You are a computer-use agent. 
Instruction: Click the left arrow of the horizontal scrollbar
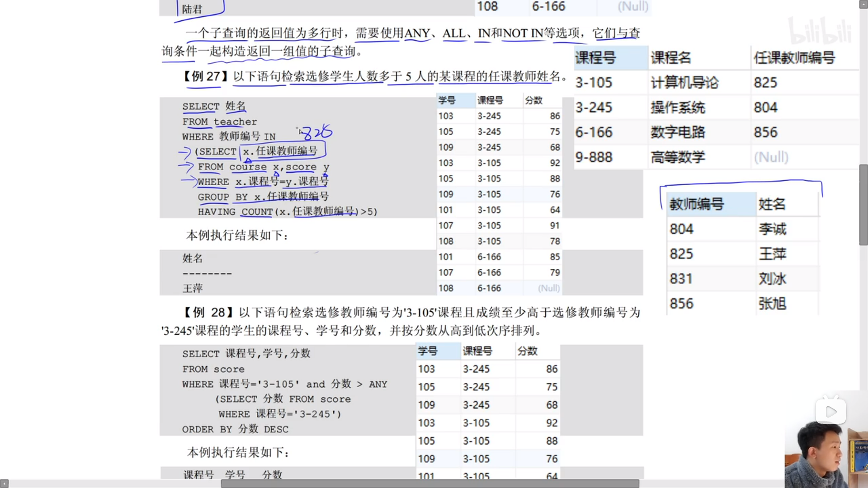pos(4,483)
